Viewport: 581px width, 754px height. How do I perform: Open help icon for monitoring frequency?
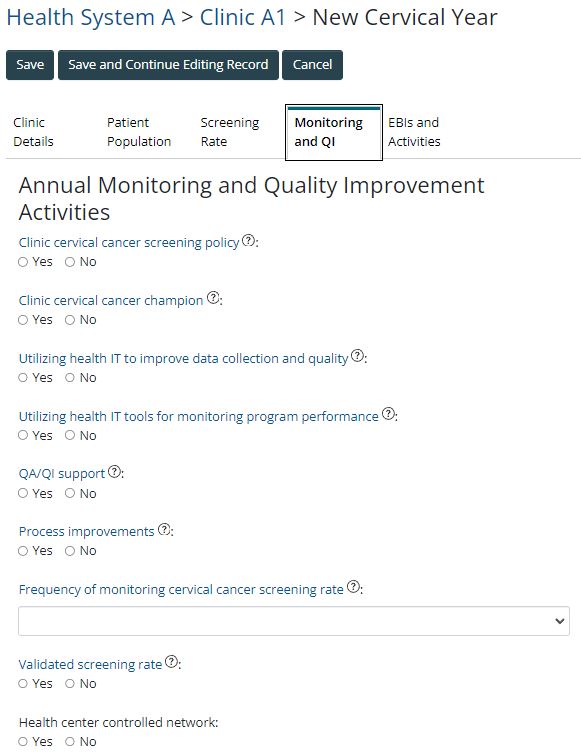pyautogui.click(x=354, y=587)
